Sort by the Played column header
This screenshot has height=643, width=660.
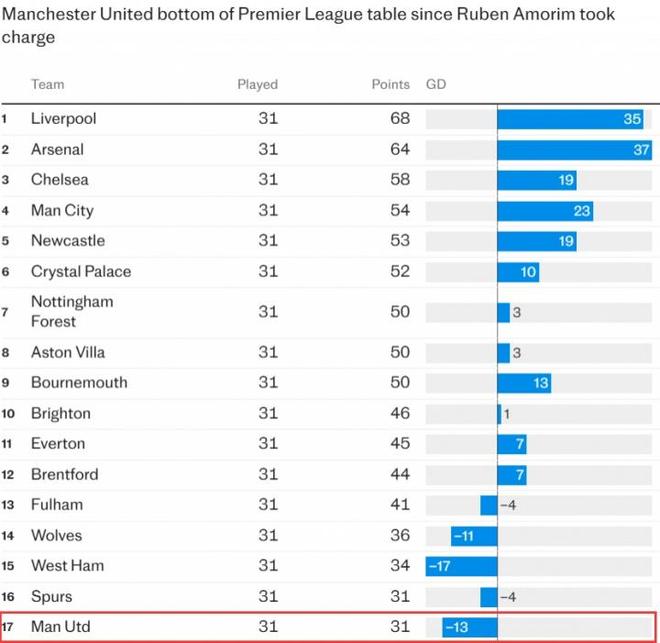click(x=257, y=85)
